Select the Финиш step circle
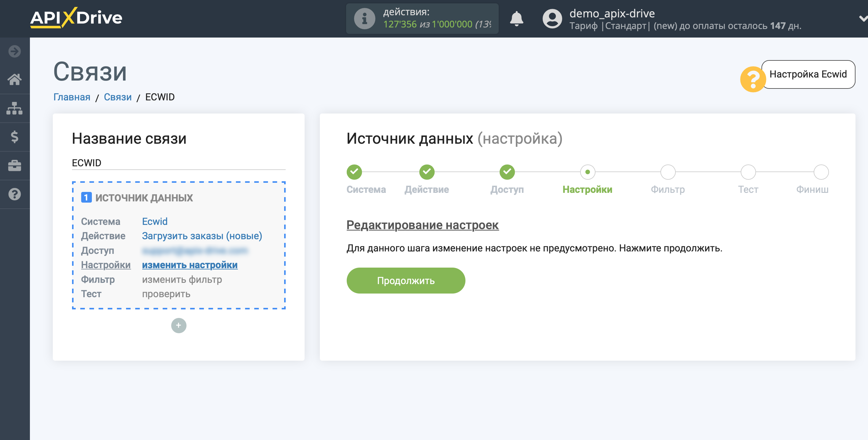The width and height of the screenshot is (868, 440). (x=821, y=172)
